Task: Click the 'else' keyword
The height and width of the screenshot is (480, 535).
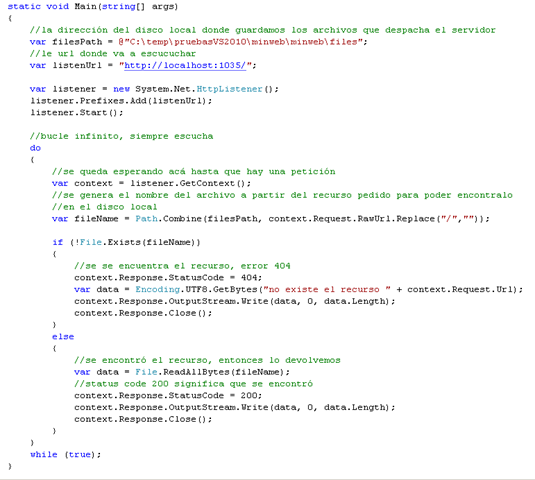Action: pos(63,337)
